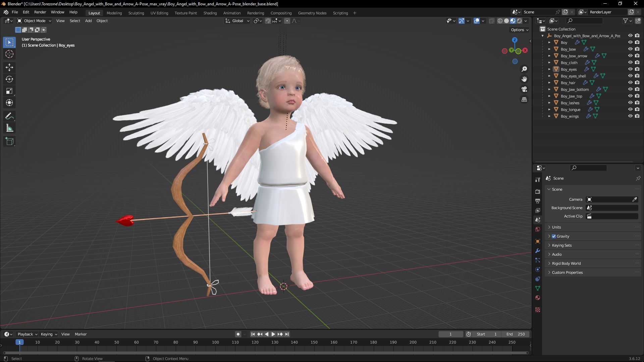644x362 pixels.
Task: Switch to rendered viewport shading
Action: 519,21
